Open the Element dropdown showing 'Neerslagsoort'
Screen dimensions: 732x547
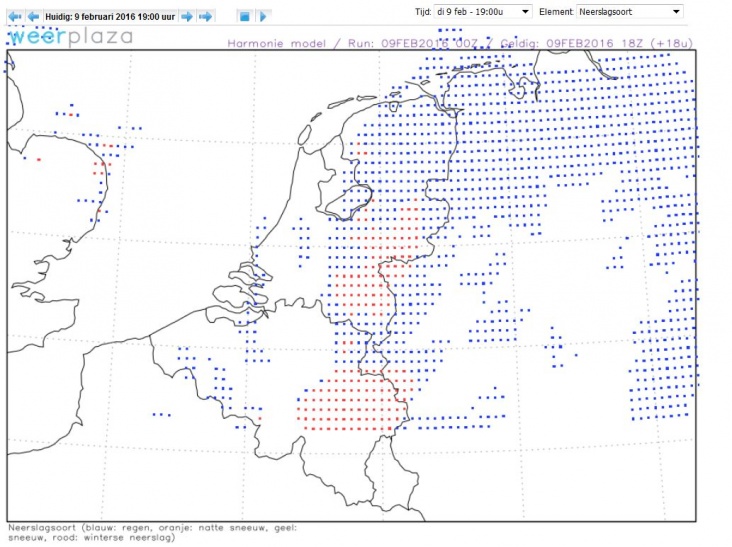click(630, 12)
